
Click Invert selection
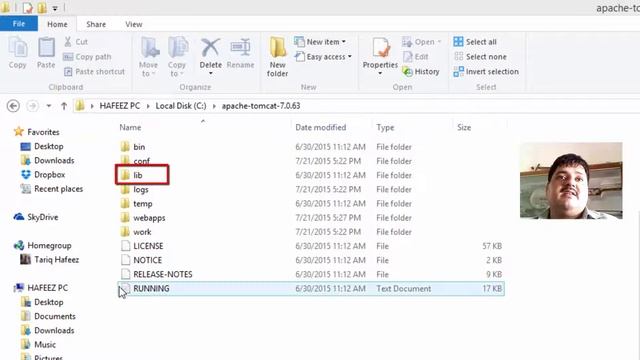(486, 71)
